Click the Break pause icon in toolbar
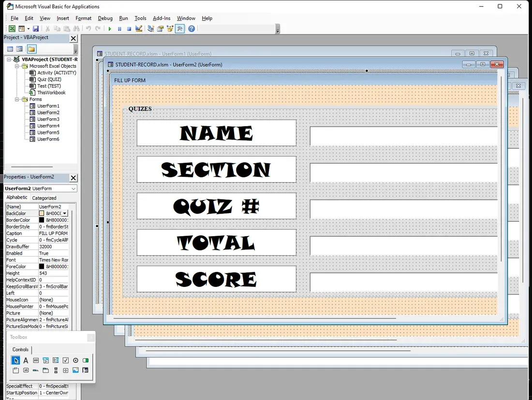The height and width of the screenshot is (400, 532). click(119, 29)
